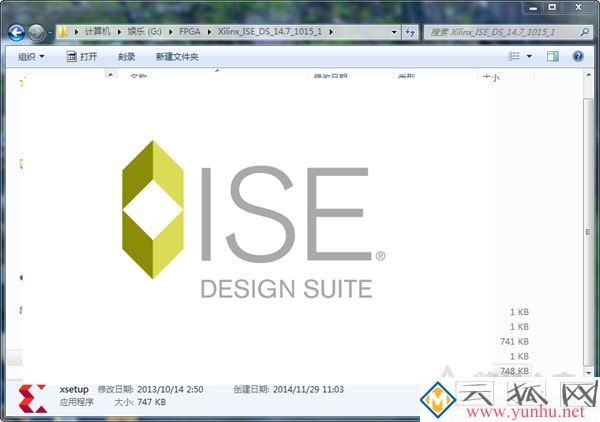Change view using the view icon
Viewport: 600px width, 422px height.
(514, 57)
